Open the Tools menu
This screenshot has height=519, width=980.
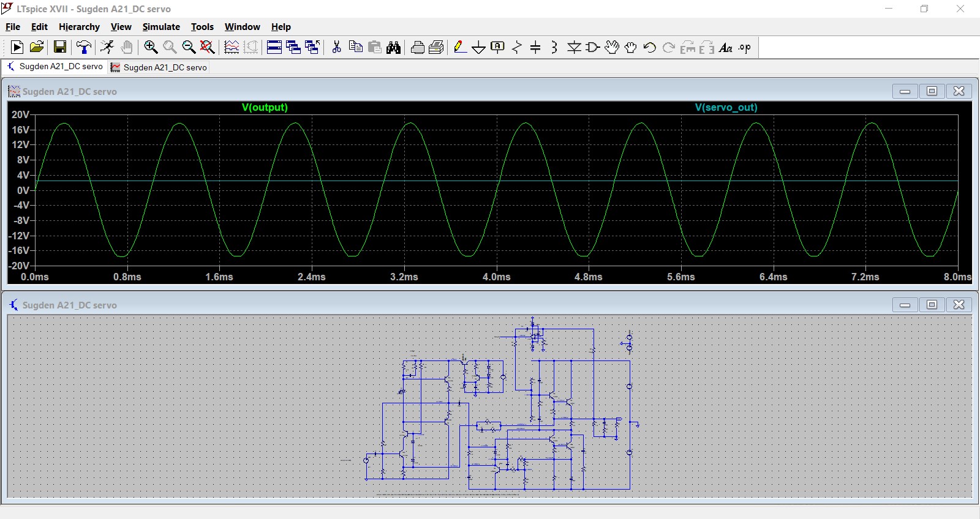click(x=202, y=27)
